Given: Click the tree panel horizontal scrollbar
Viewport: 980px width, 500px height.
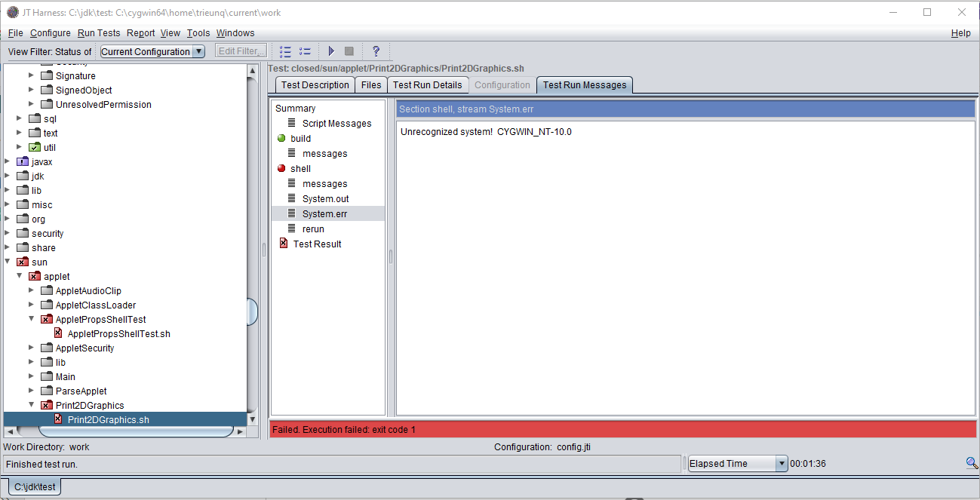Looking at the screenshot, I should tap(136, 431).
